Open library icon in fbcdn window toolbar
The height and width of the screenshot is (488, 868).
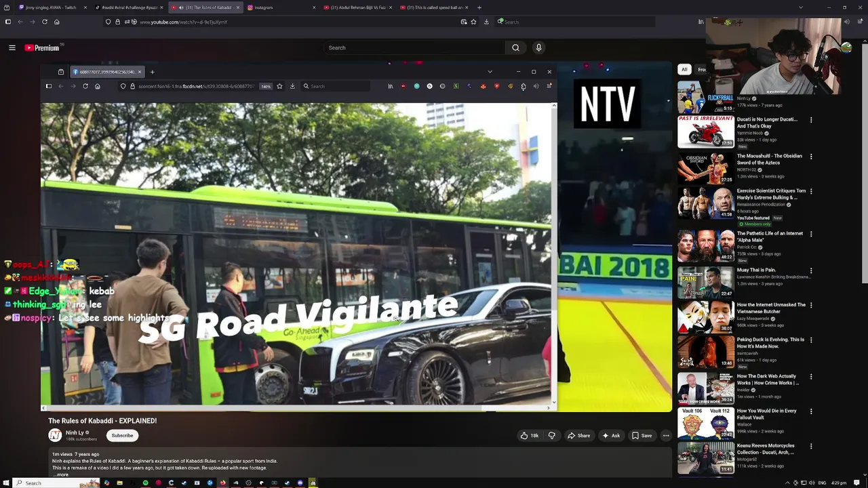click(x=390, y=86)
